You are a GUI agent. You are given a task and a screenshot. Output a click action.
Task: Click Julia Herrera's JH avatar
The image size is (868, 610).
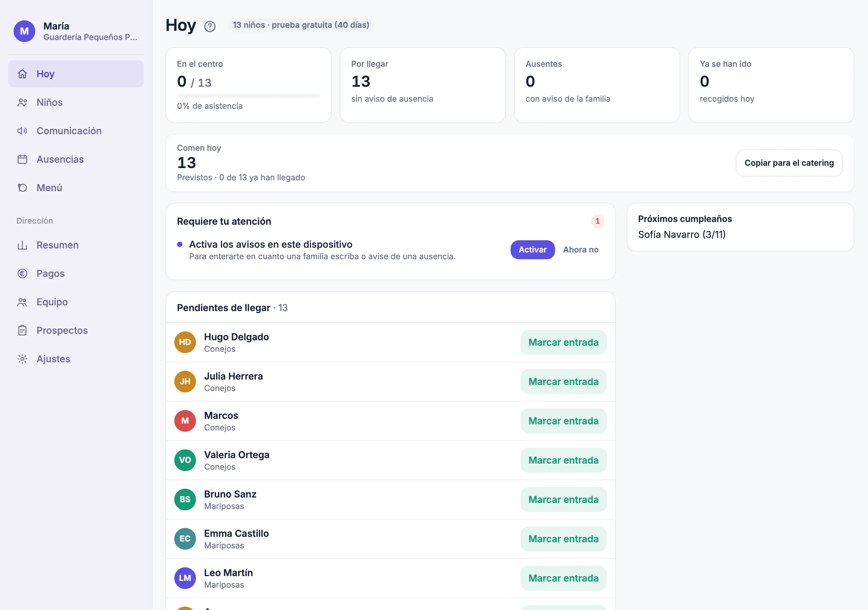(x=185, y=381)
